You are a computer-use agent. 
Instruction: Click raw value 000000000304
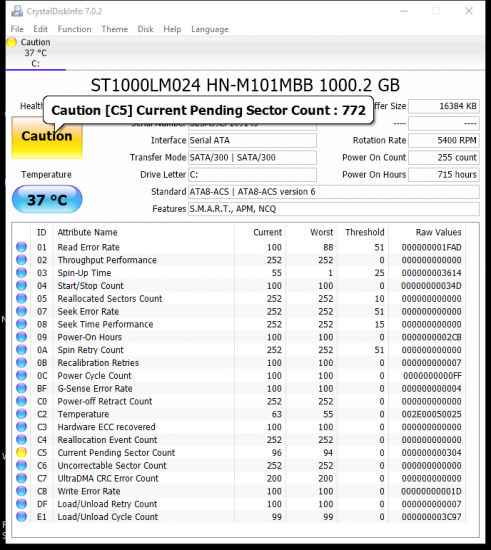coord(431,452)
